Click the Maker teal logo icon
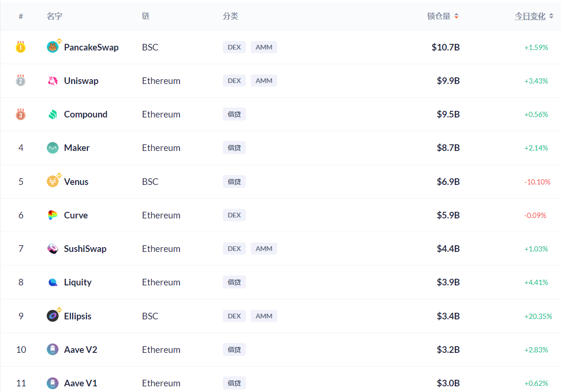The image size is (561, 392). click(x=52, y=148)
